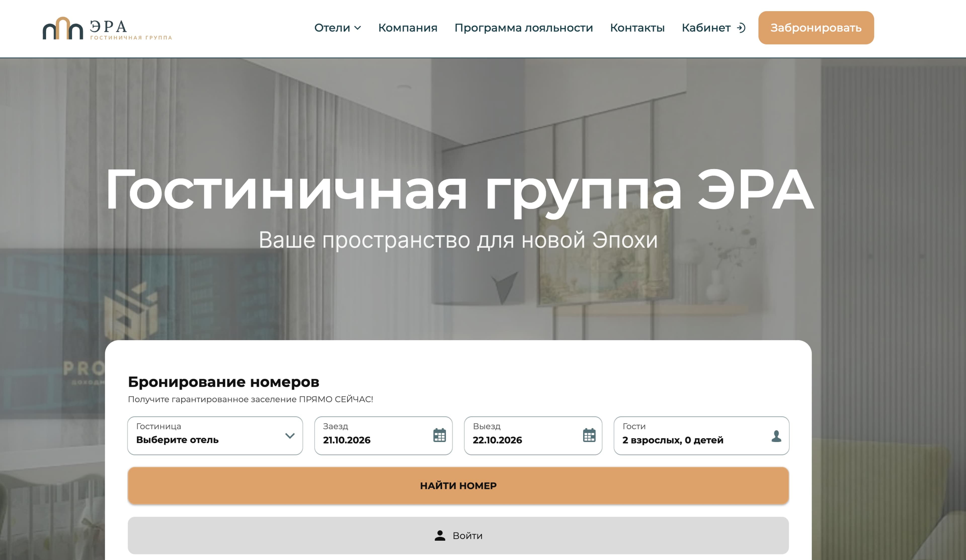Click the chevron in Выберите отель field
The width and height of the screenshot is (966, 560).
point(290,436)
